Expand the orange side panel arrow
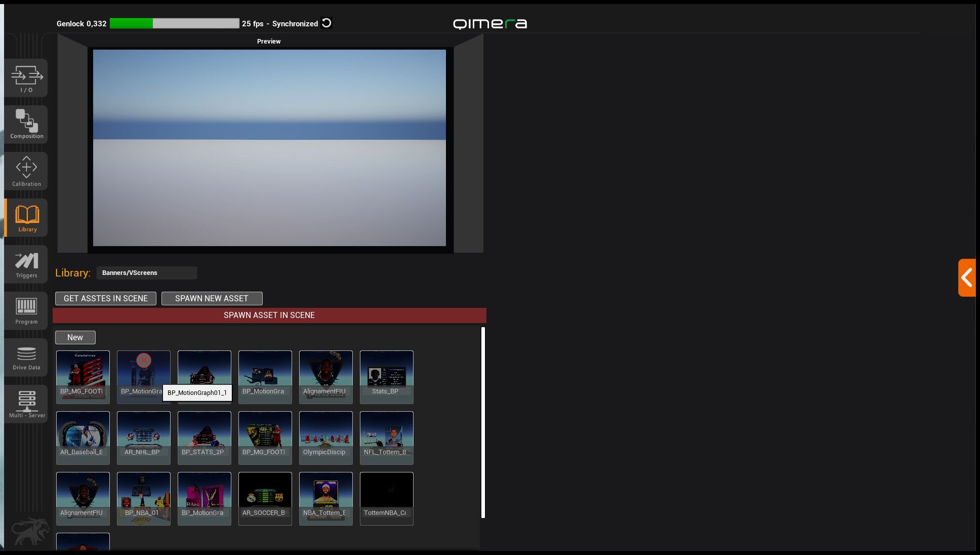 pos(966,277)
